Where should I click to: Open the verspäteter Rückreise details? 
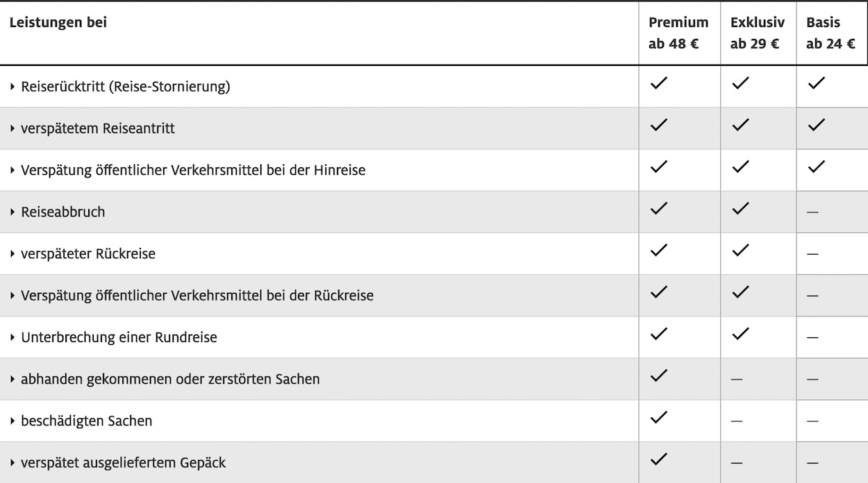[87, 254]
